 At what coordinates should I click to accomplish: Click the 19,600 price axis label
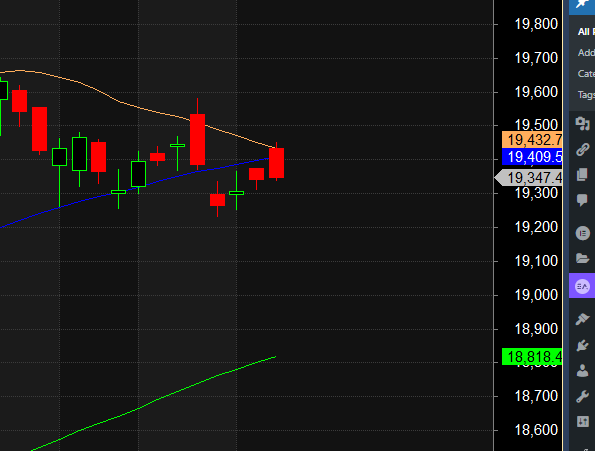[536, 92]
